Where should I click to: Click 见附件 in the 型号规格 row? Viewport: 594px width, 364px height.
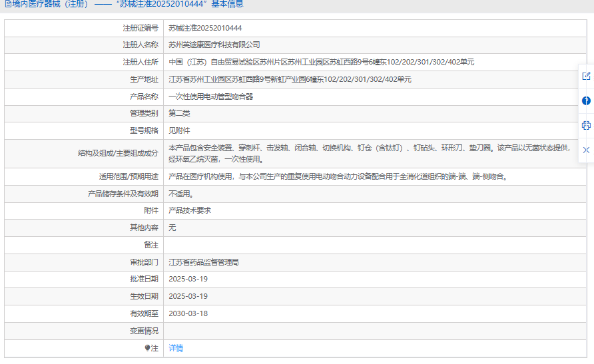pyautogui.click(x=179, y=130)
